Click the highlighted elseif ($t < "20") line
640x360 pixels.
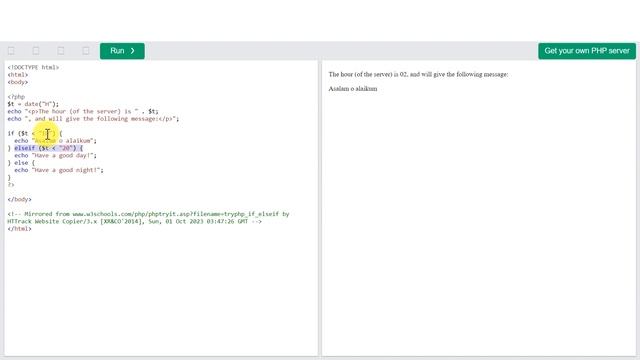pos(49,148)
